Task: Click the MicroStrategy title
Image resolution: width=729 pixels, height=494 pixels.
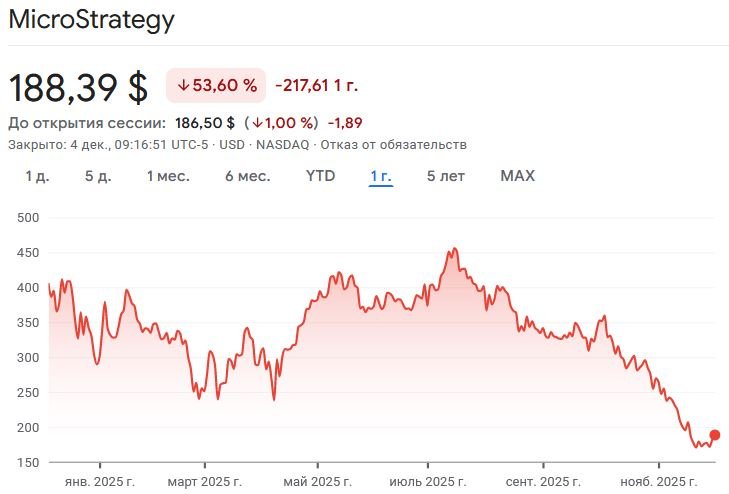Action: tap(91, 20)
